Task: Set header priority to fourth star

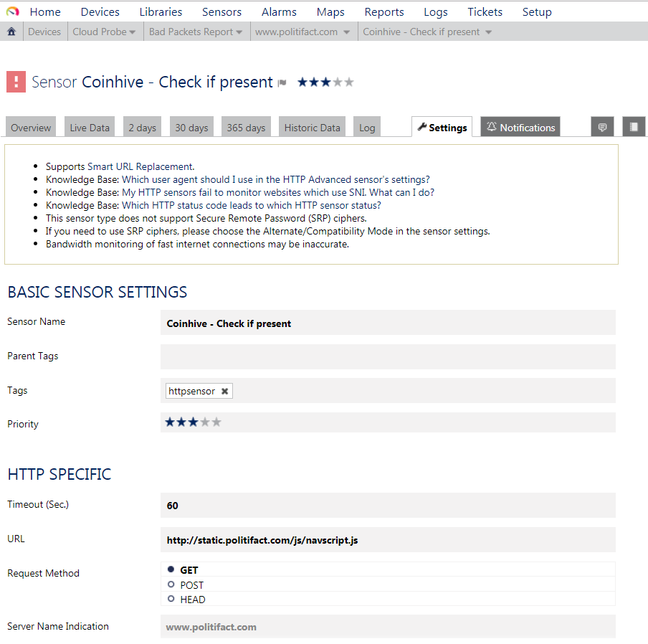Action: click(x=338, y=82)
